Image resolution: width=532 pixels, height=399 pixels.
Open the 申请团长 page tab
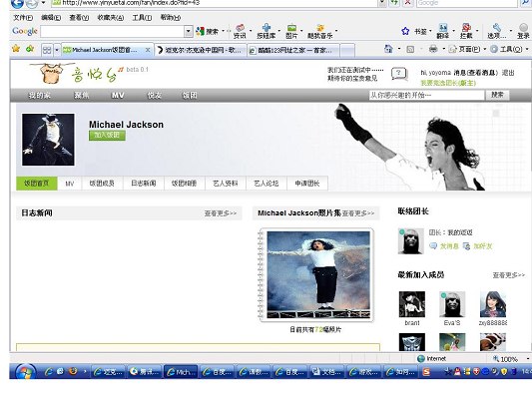point(307,184)
